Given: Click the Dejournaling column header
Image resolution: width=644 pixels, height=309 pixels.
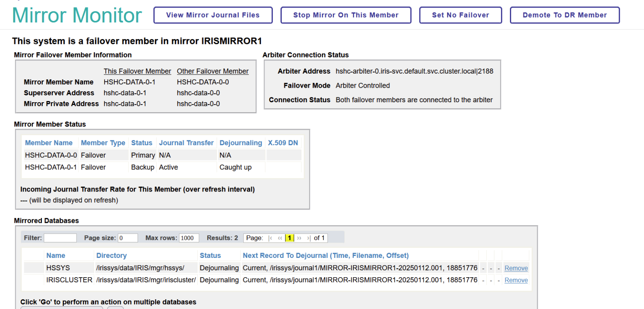Looking at the screenshot, I should pos(240,143).
